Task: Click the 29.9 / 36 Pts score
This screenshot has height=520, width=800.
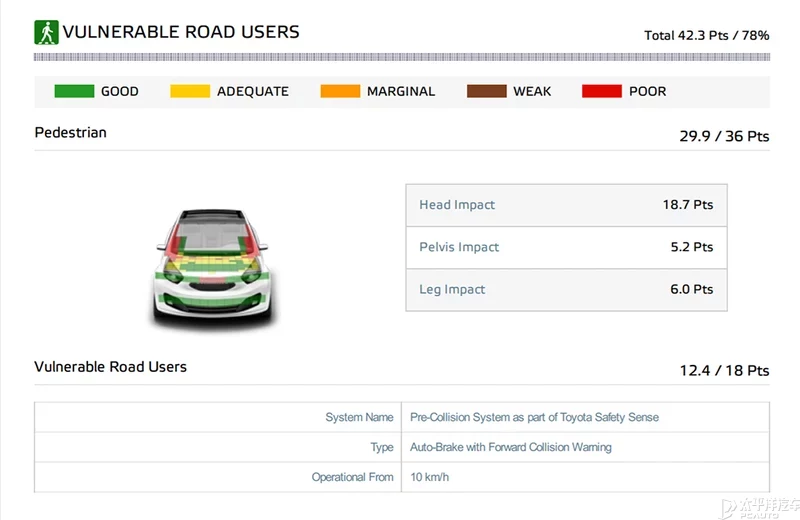Action: pyautogui.click(x=724, y=136)
